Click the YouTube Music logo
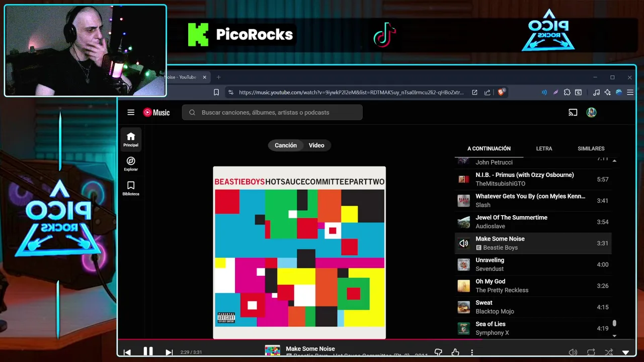 [156, 113]
